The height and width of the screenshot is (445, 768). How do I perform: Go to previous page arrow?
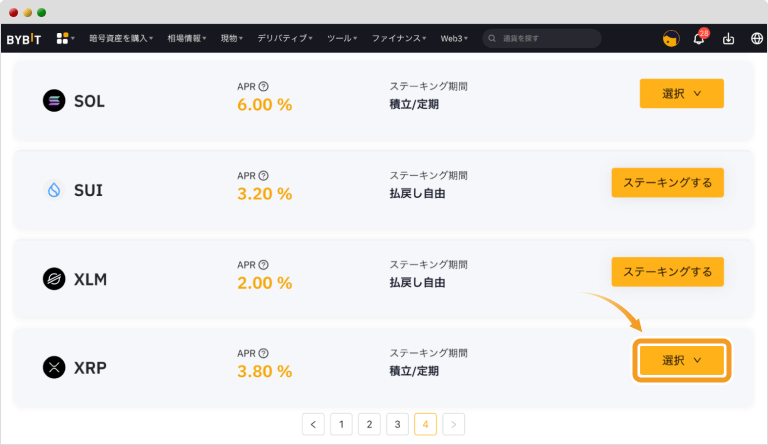pos(313,424)
